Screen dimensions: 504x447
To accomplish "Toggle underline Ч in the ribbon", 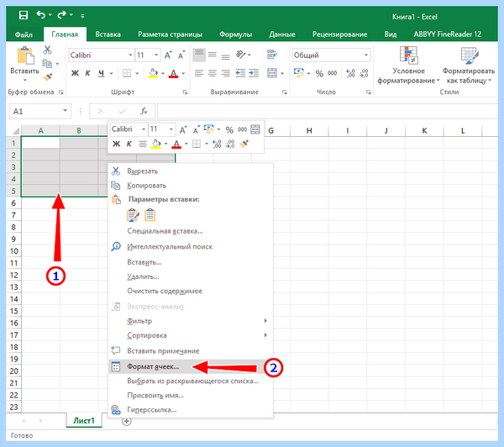I will pos(102,73).
